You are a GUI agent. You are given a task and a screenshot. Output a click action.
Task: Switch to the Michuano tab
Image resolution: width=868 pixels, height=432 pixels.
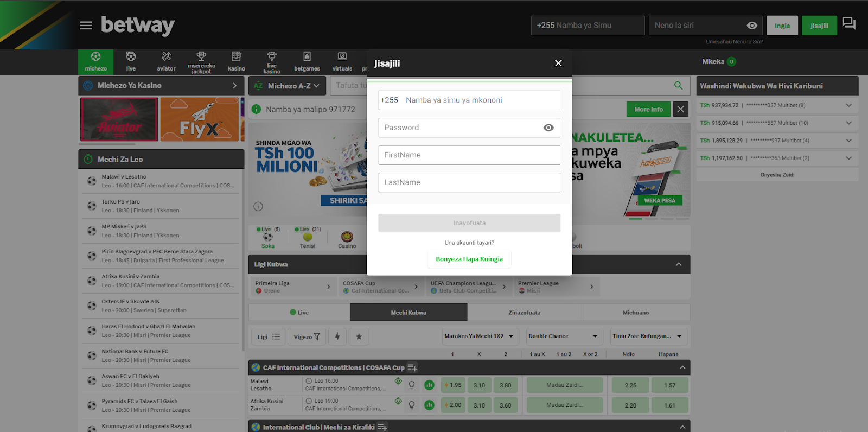coord(636,313)
